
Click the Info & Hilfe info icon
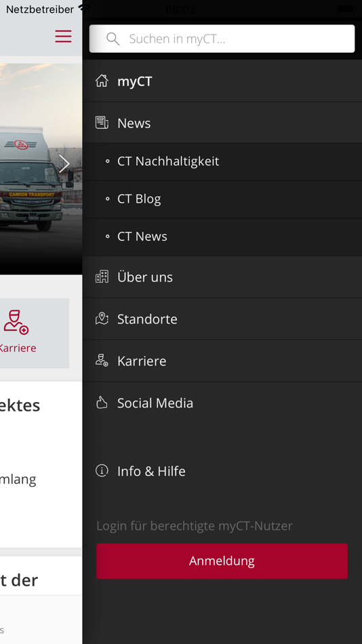pos(102,470)
